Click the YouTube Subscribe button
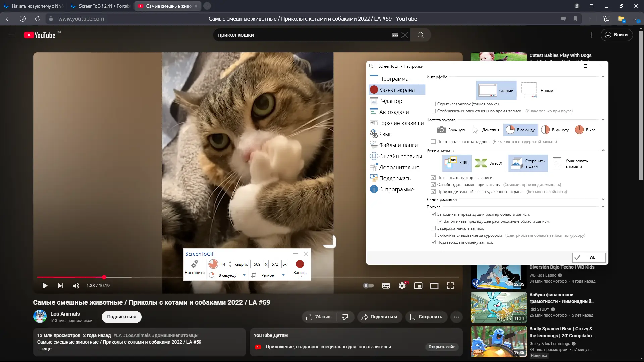 (121, 317)
